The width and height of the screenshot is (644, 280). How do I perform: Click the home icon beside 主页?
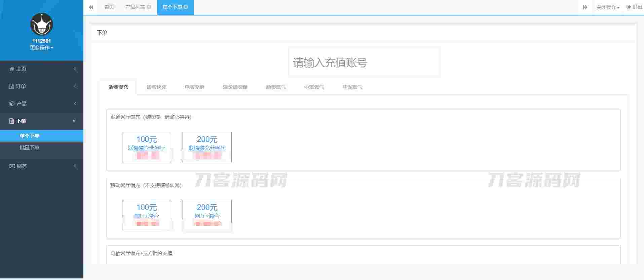coord(12,69)
